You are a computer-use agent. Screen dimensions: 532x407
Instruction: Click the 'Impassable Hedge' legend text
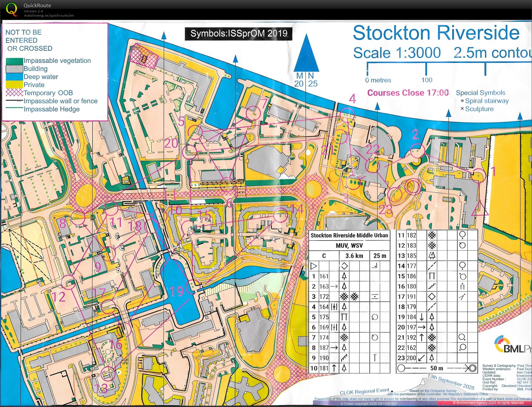point(52,109)
